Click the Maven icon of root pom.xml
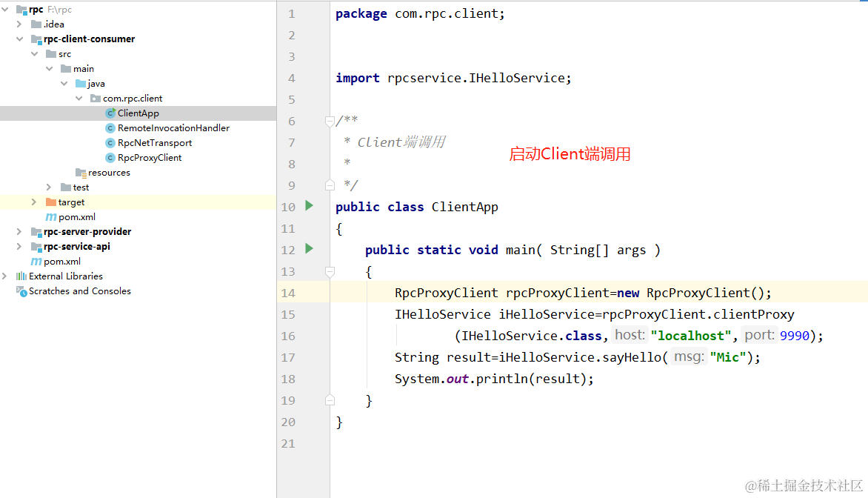The width and height of the screenshot is (868, 498). pyautogui.click(x=36, y=262)
